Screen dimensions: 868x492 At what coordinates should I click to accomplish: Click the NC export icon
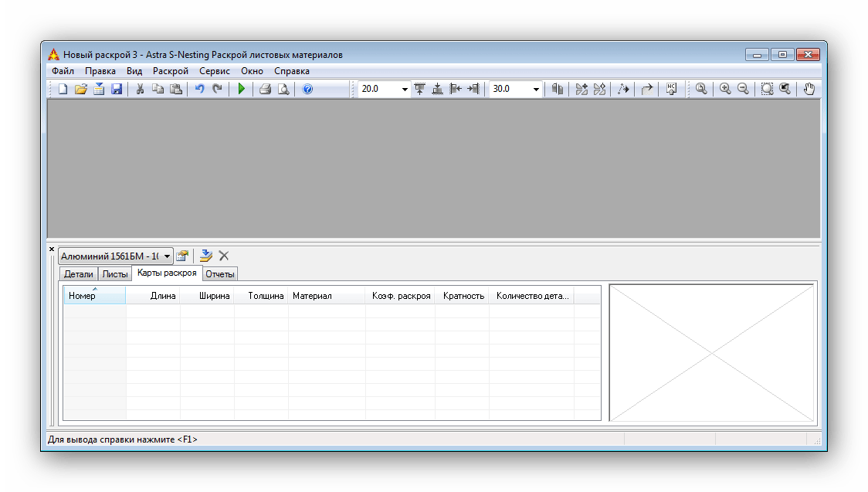click(671, 89)
